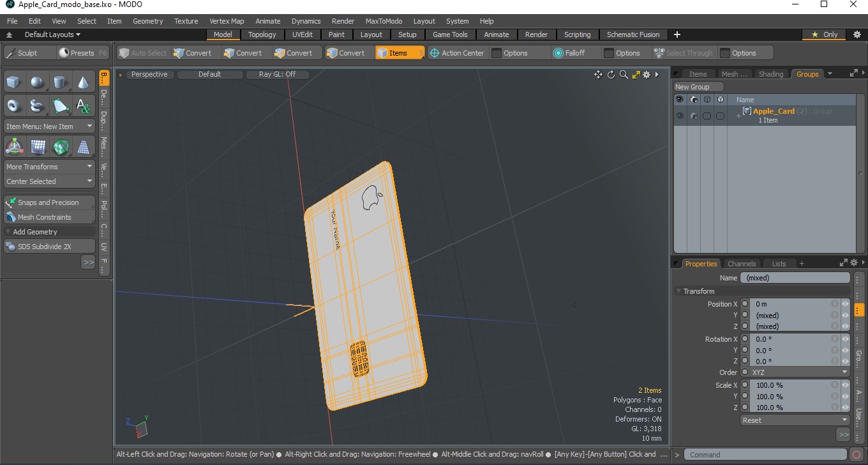The height and width of the screenshot is (465, 868).
Task: Click the New Group button
Action: point(699,87)
